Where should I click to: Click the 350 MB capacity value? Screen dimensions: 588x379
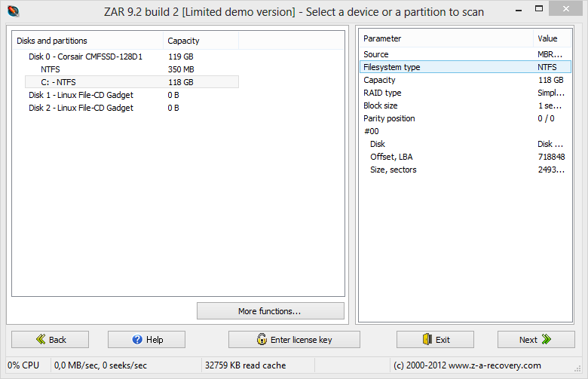click(x=181, y=69)
